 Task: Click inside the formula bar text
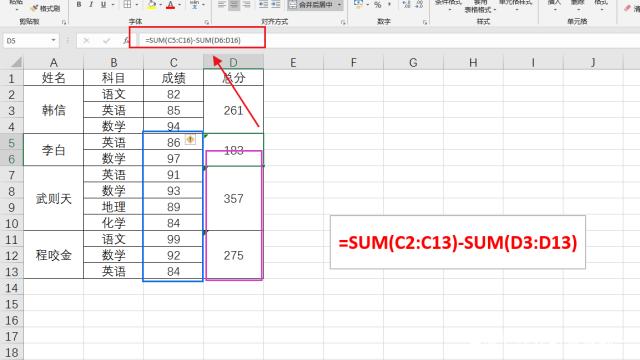[193, 40]
